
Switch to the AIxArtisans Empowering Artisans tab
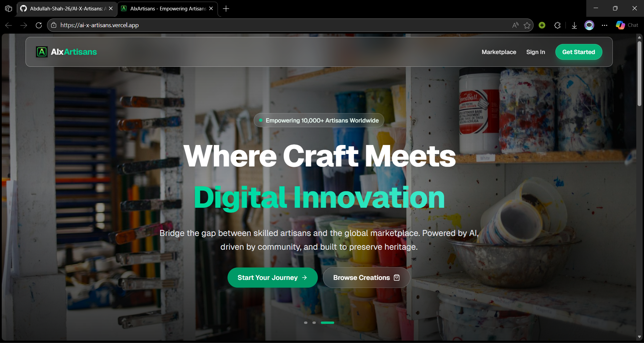coord(168,9)
